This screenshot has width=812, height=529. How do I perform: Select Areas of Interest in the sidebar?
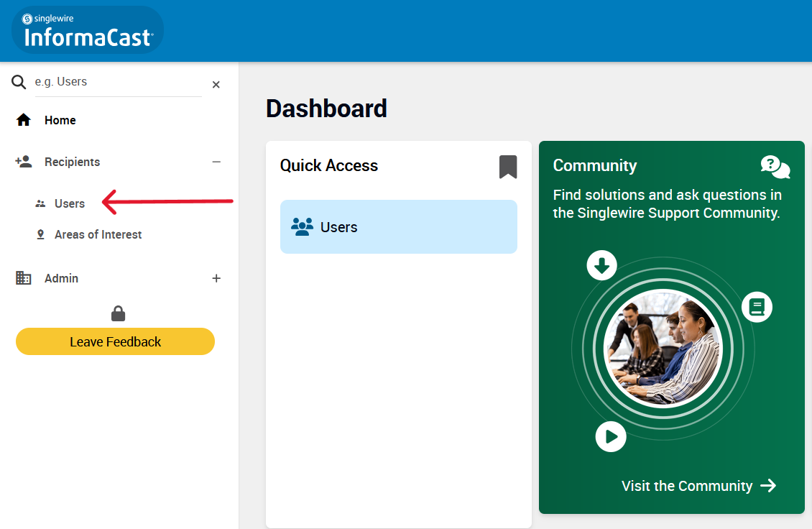98,234
